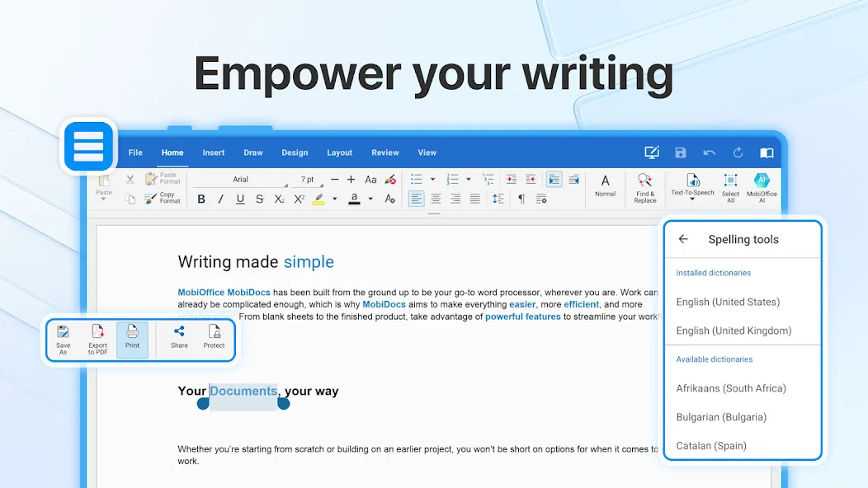Save document with disk icon

click(x=681, y=152)
